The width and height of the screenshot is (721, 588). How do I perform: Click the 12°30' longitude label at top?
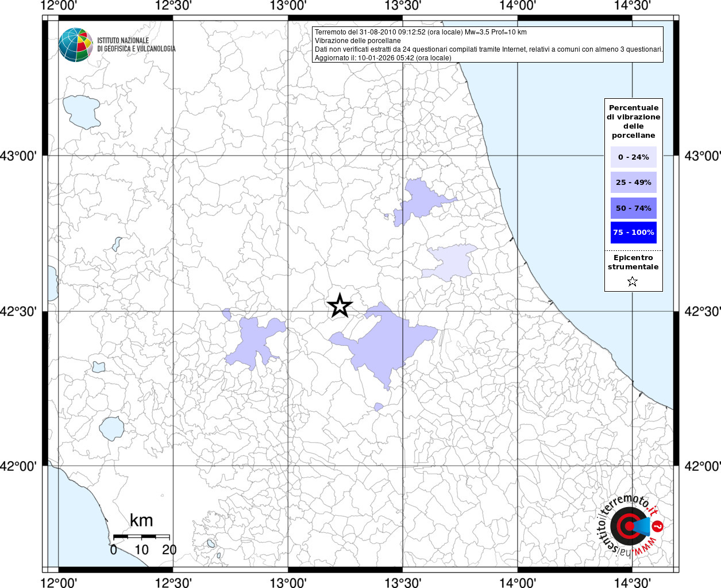tap(173, 6)
